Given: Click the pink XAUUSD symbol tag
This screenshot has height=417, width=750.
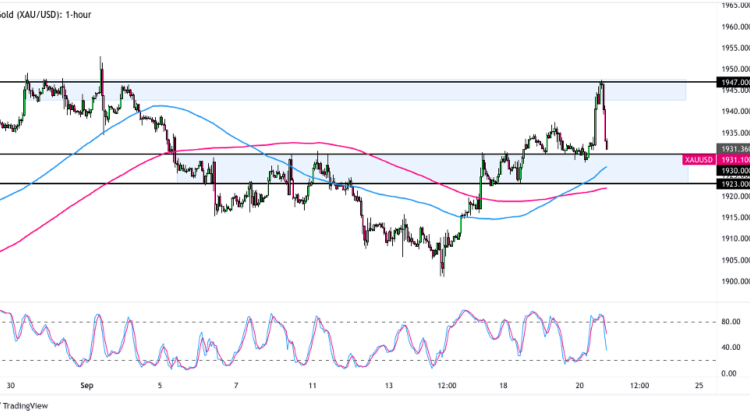Looking at the screenshot, I should point(699,160).
